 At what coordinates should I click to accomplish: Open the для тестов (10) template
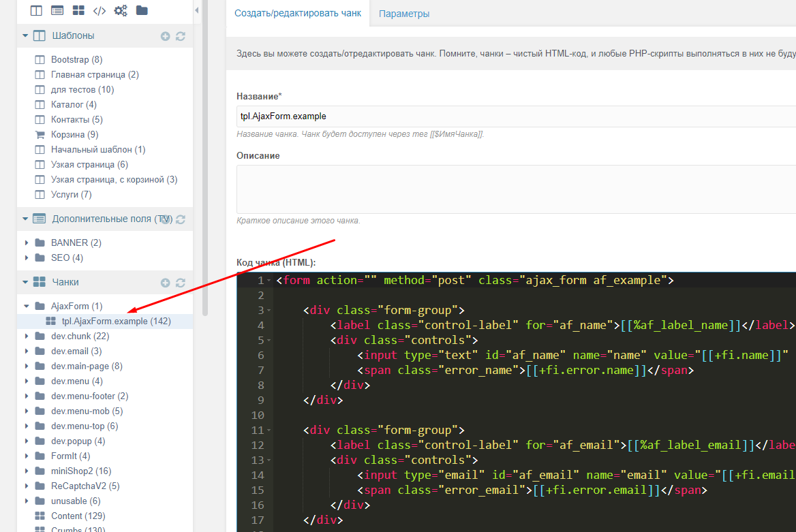pos(82,89)
